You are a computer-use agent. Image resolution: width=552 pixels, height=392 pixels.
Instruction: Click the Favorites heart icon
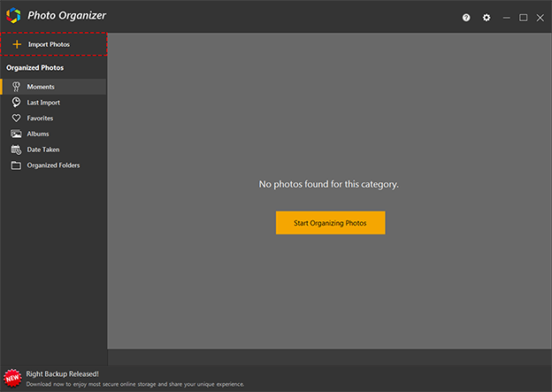(16, 118)
